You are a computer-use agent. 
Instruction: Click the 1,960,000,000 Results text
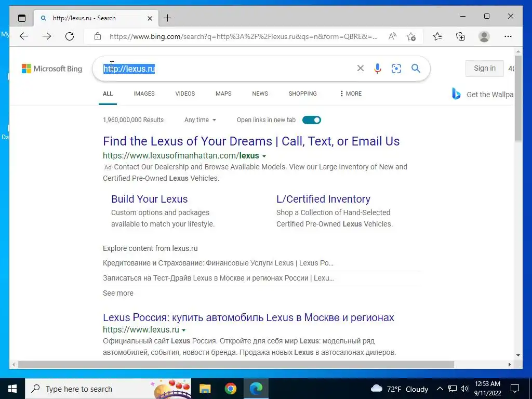click(134, 120)
